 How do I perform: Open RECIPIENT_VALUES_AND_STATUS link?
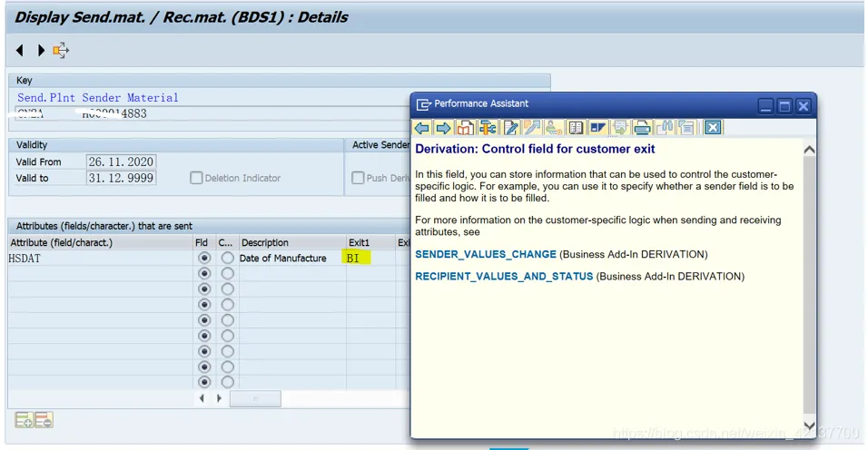[x=504, y=277]
